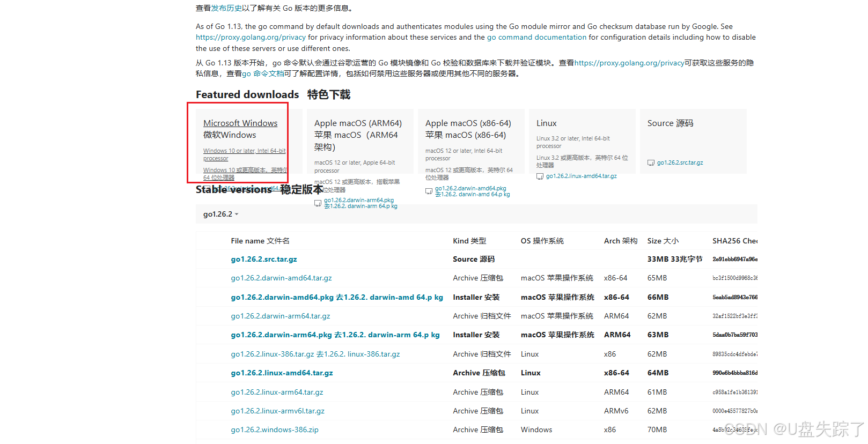Click go1.26.2.linux-amd64.tar.gz in the table
Screen dimensions: 868x444
(282, 373)
